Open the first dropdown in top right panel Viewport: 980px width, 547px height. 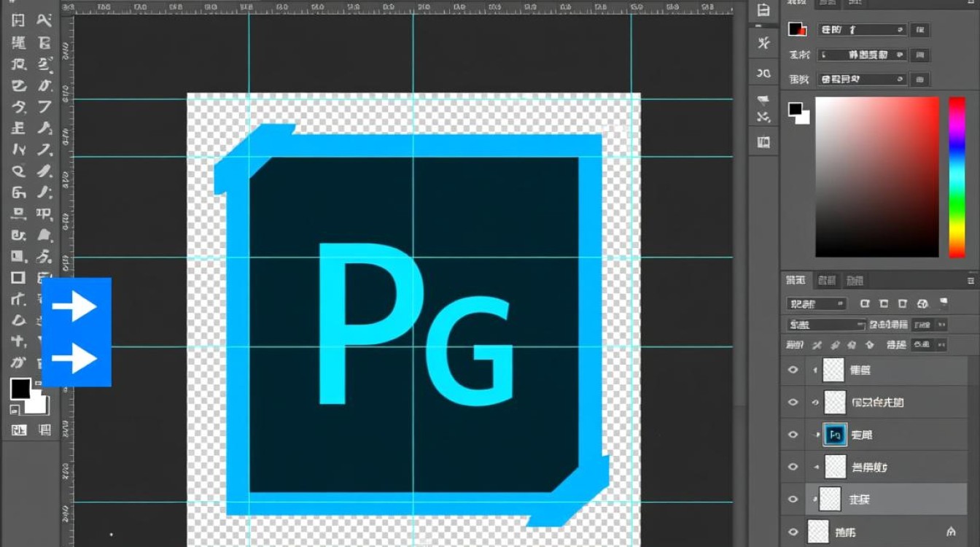(861, 30)
